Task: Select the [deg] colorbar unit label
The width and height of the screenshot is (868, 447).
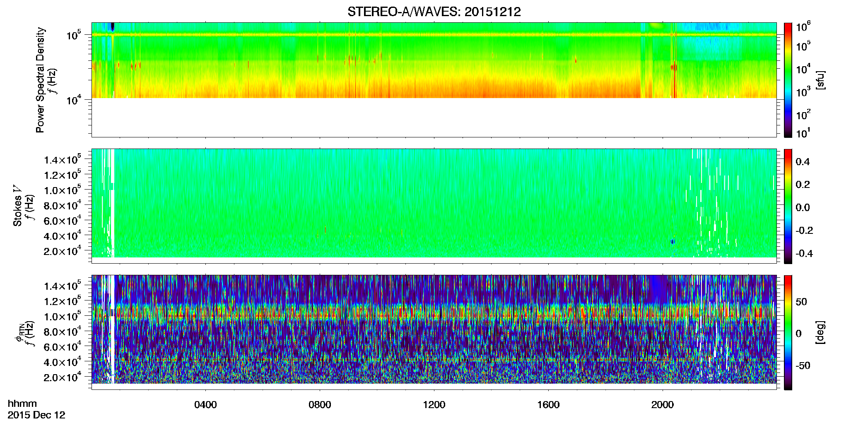Action: [820, 332]
